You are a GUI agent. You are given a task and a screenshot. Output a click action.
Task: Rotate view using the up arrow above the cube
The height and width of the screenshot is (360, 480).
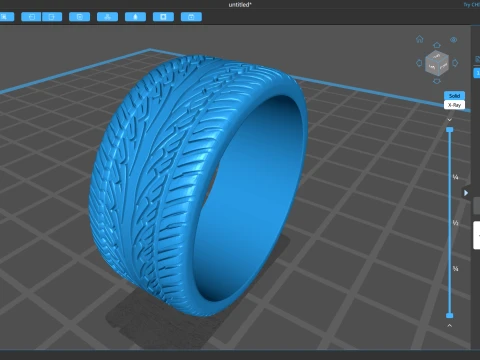point(437,45)
